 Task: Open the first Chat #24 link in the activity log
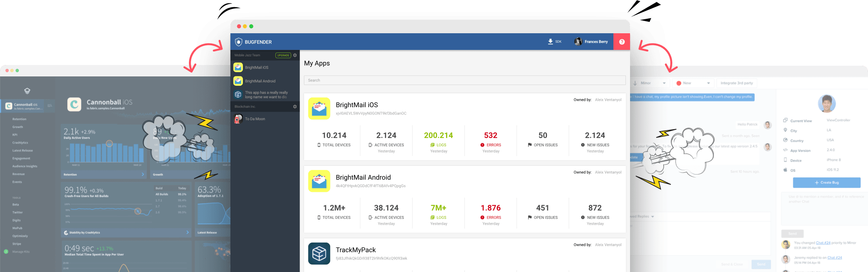pyautogui.click(x=823, y=243)
